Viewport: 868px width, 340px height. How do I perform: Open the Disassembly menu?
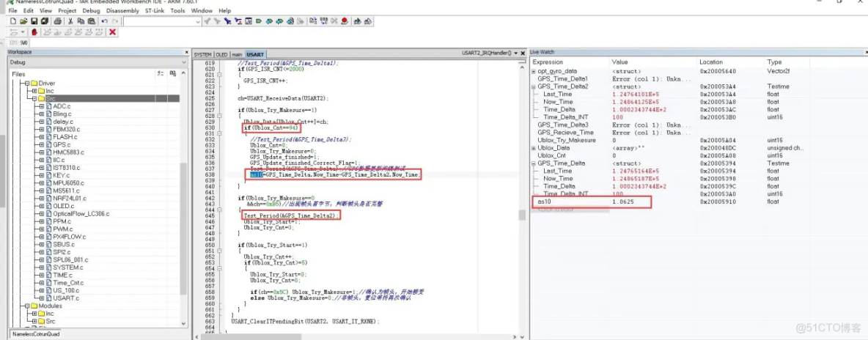click(x=122, y=11)
